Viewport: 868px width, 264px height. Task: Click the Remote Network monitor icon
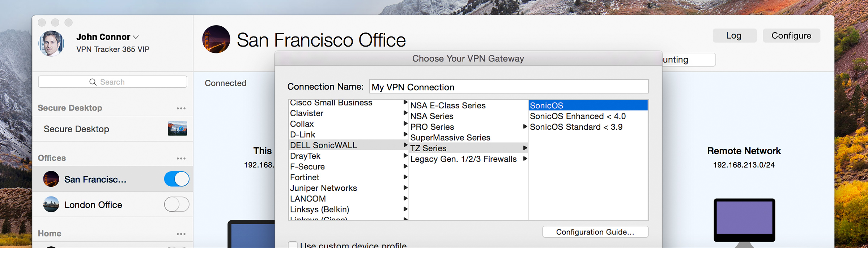pos(744,220)
